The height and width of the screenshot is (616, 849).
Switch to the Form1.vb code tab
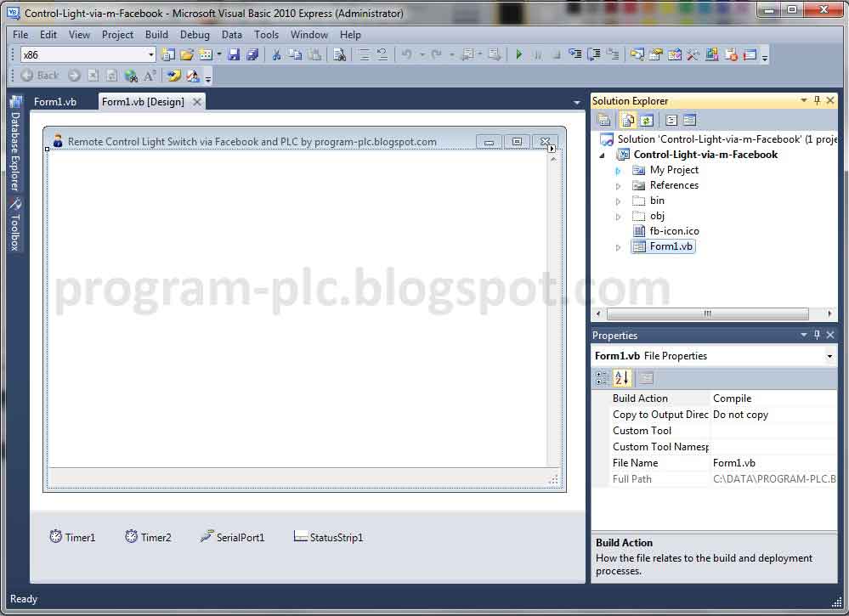55,102
